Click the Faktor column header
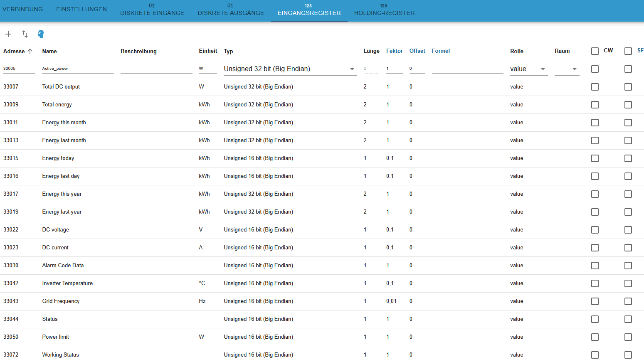 394,51
